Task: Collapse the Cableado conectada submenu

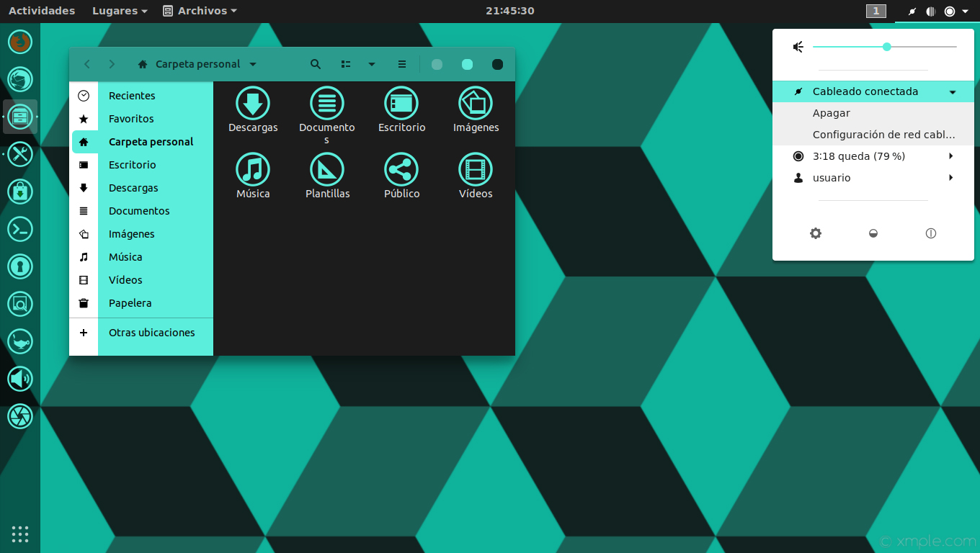Action: pyautogui.click(x=873, y=91)
